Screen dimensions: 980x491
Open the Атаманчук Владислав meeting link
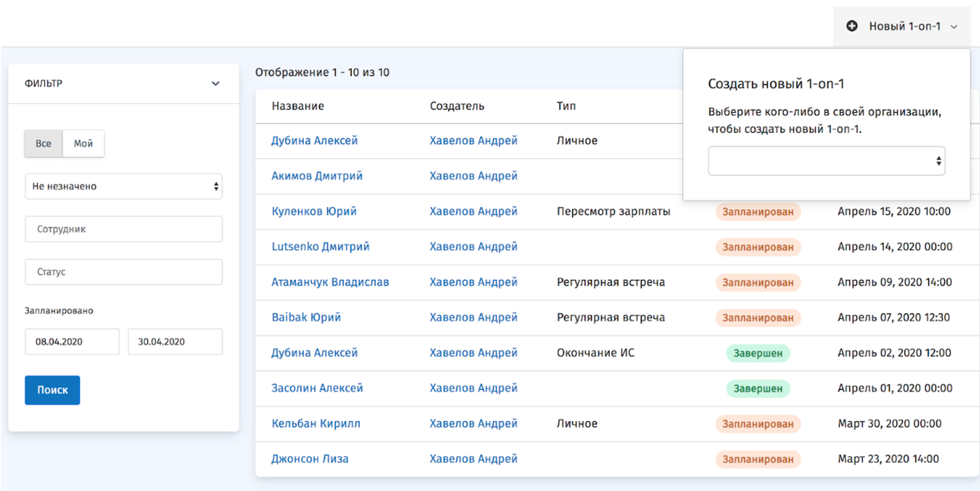[x=330, y=282]
